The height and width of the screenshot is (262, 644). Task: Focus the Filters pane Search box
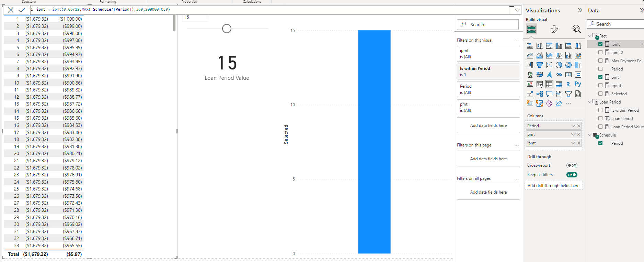pyautogui.click(x=488, y=24)
